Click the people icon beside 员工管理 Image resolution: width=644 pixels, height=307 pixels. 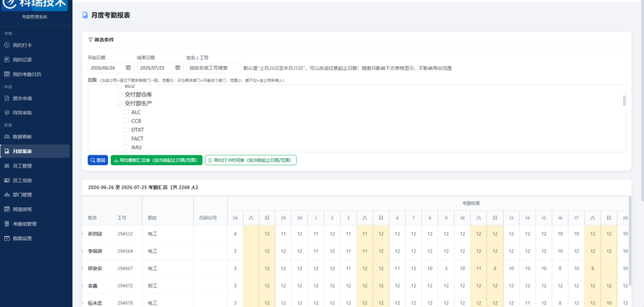(x=6, y=166)
